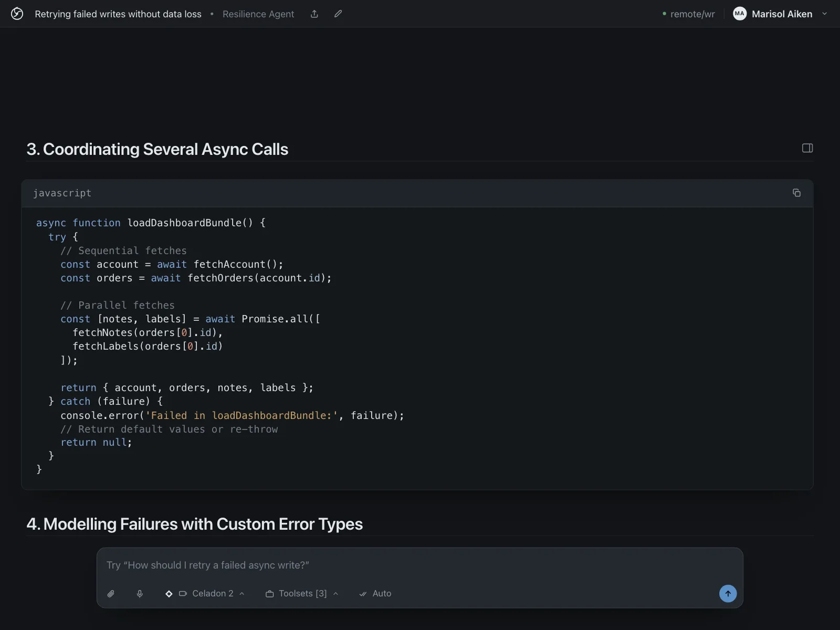This screenshot has width=840, height=630.
Task: Click the 'fetchLabels(orders[0].id)' line
Action: pyautogui.click(x=148, y=346)
